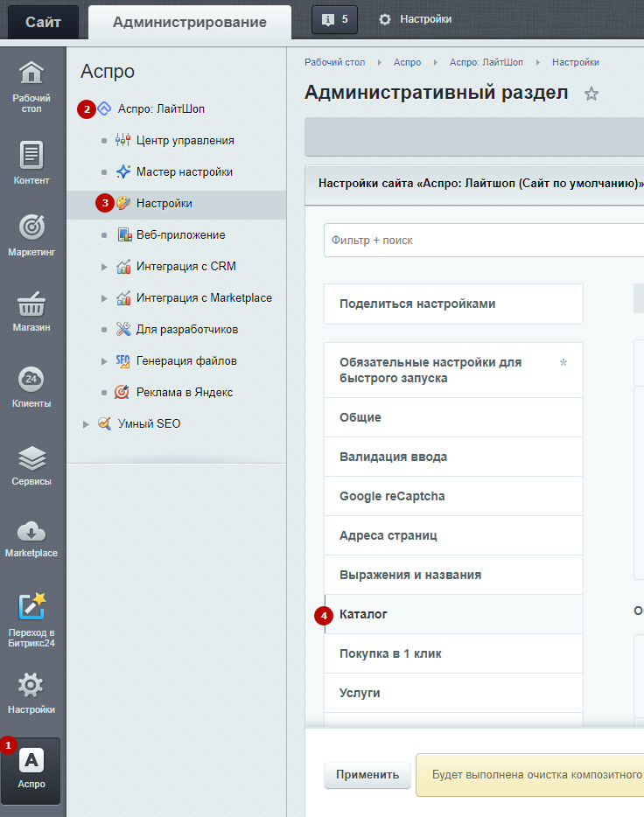Screen dimensions: 644x817
Task: Switch to the Сайт tab
Action: coord(43,22)
